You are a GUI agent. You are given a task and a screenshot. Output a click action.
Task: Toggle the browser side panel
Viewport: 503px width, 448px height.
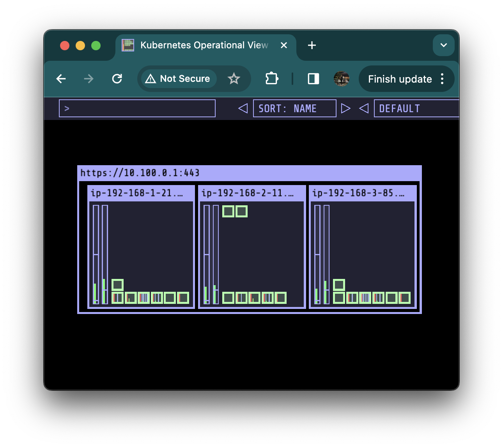click(x=313, y=79)
